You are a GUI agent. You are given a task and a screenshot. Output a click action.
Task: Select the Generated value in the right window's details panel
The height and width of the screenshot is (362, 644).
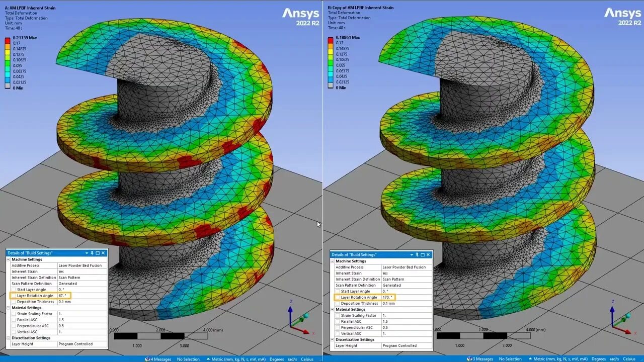coord(406,285)
